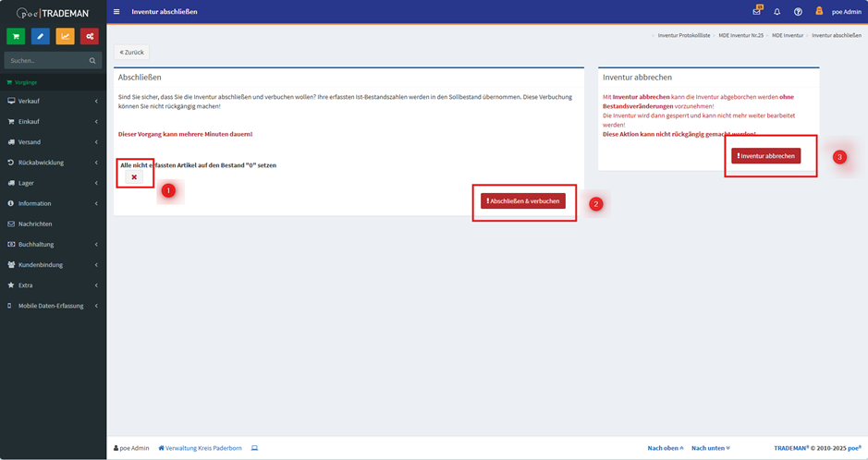868x460 pixels.
Task: Open the help question mark icon
Action: 798,12
